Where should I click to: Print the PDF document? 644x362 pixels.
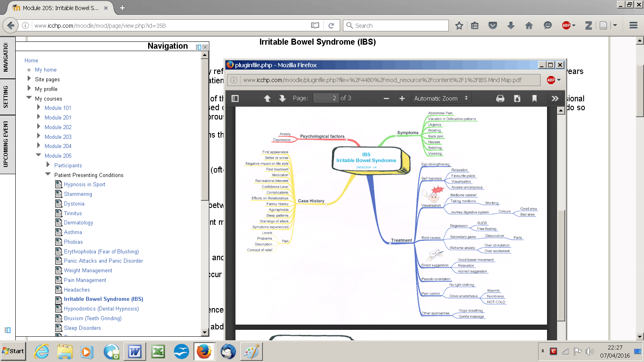point(500,98)
